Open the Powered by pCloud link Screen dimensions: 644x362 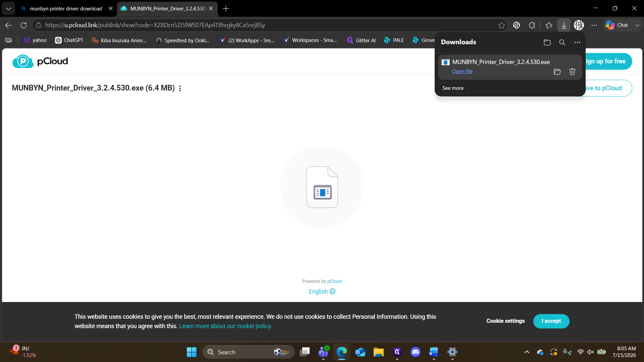pyautogui.click(x=334, y=281)
